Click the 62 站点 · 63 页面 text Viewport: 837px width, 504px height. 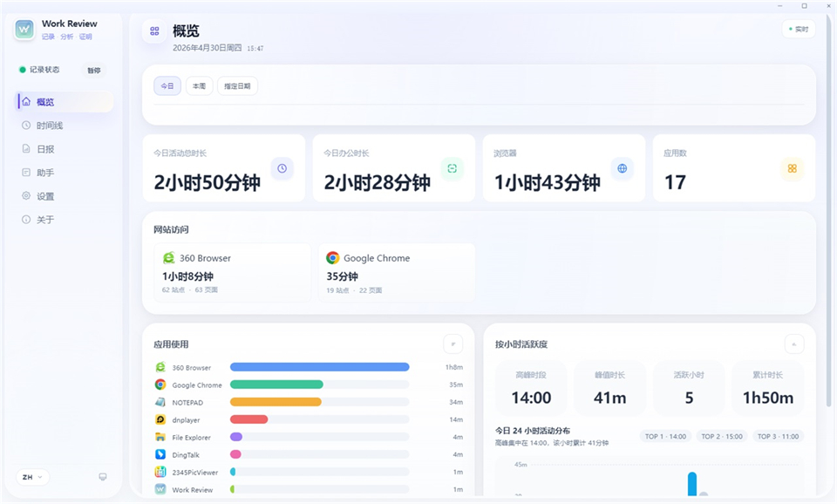(x=189, y=289)
